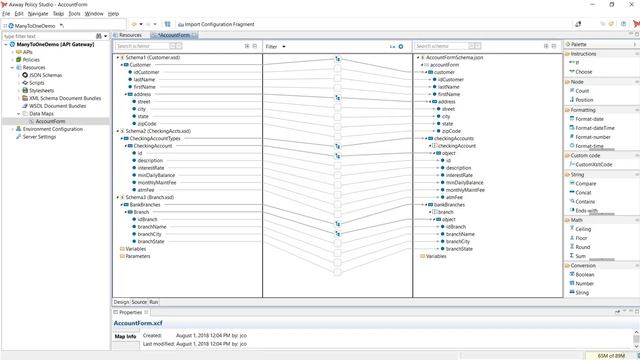
Task: Pick the Format-number function
Action: click(x=593, y=137)
